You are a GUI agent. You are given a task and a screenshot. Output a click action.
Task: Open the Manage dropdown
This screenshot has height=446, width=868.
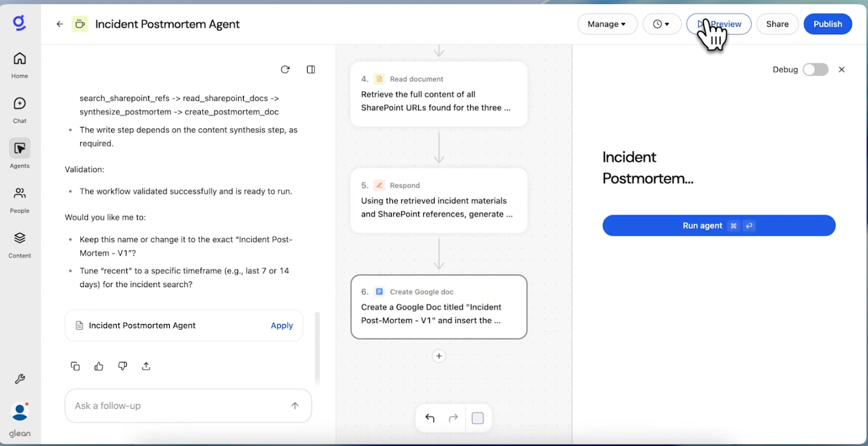607,24
